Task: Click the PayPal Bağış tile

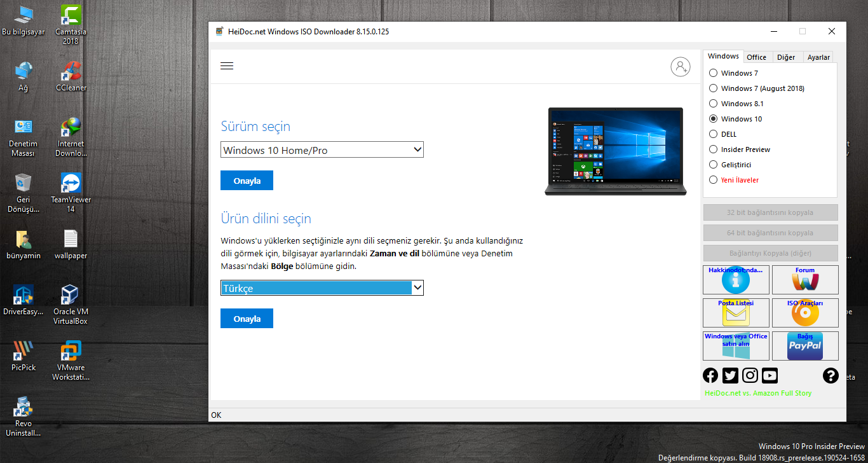Action: pos(805,346)
